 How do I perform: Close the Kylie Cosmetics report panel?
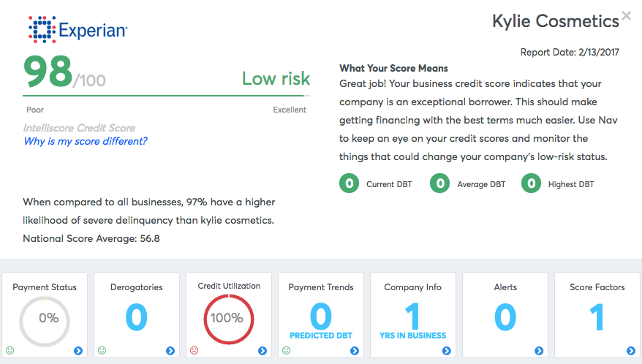(626, 15)
